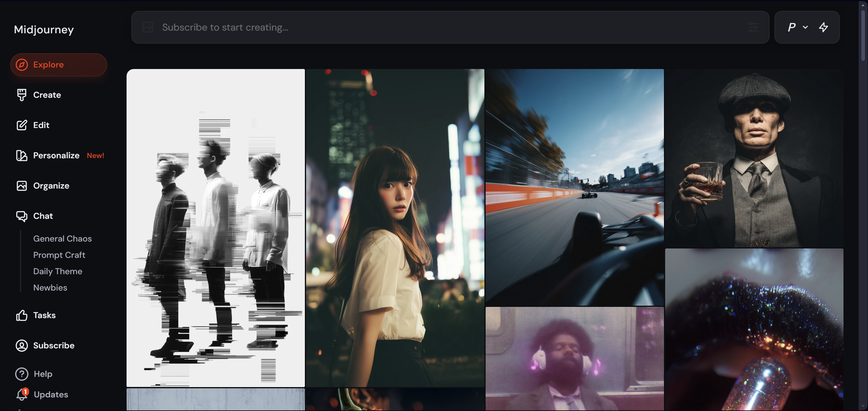Viewport: 868px width, 411px height.
Task: Click the Midjourney logo text
Action: click(x=44, y=30)
